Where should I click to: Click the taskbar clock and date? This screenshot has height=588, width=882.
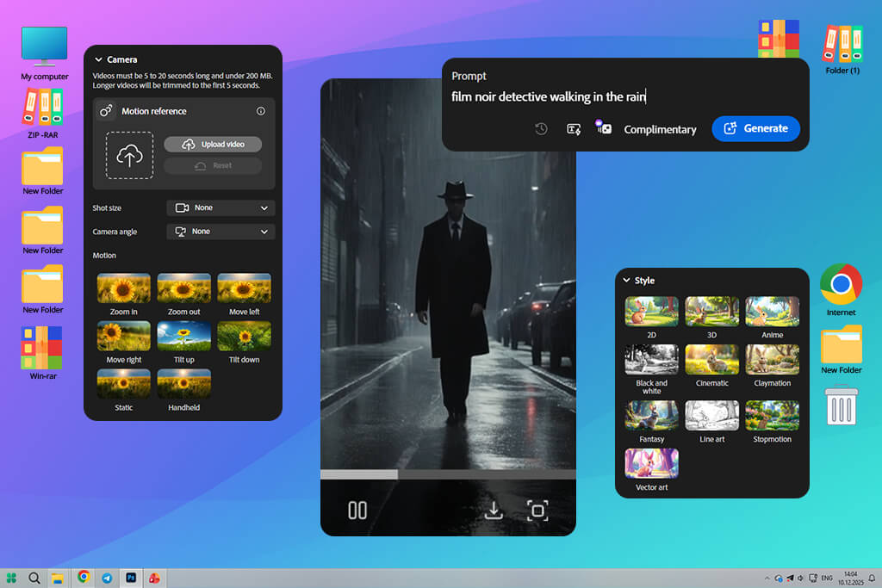[850, 578]
